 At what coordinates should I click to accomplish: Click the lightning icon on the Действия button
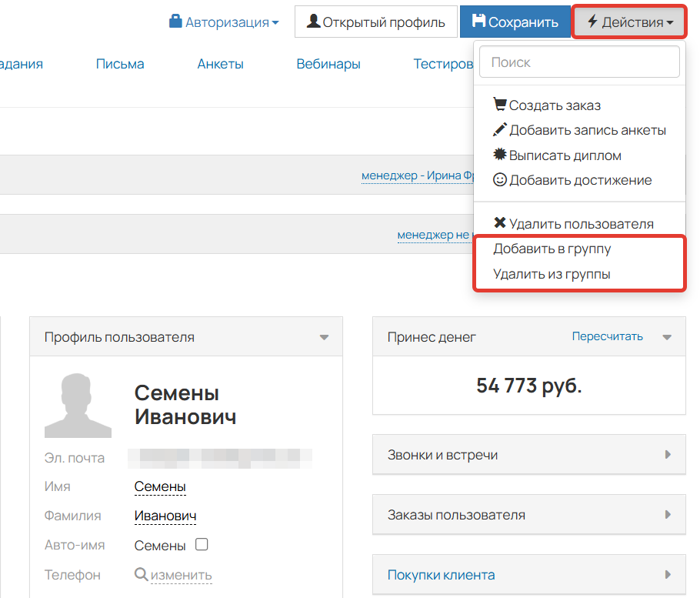pyautogui.click(x=594, y=21)
